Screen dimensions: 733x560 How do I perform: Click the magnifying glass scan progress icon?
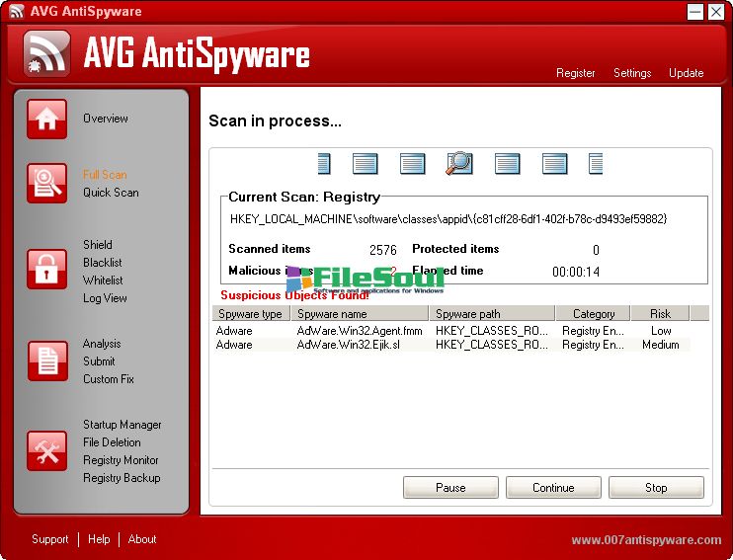458,164
